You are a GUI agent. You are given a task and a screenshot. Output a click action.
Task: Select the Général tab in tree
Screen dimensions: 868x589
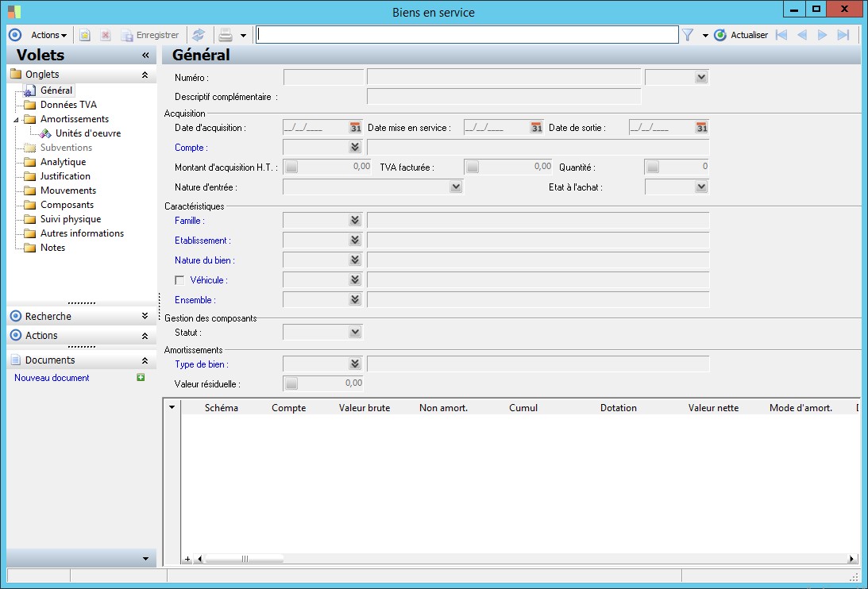pos(56,90)
